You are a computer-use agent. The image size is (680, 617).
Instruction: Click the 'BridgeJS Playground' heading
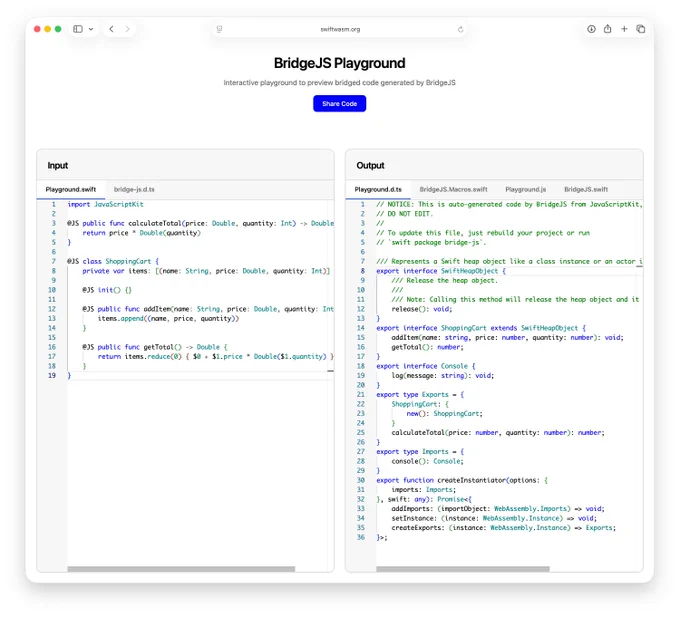click(340, 63)
